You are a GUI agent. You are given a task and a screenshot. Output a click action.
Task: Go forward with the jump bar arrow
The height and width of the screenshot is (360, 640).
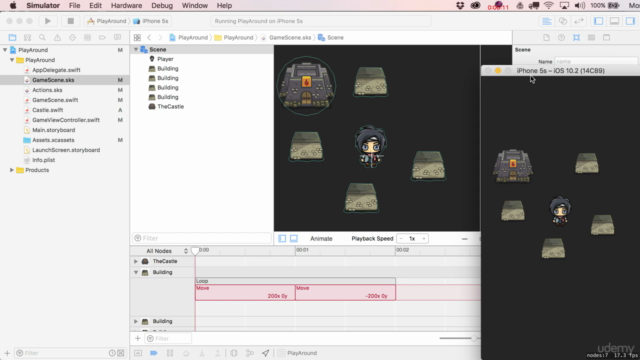pyautogui.click(x=160, y=38)
